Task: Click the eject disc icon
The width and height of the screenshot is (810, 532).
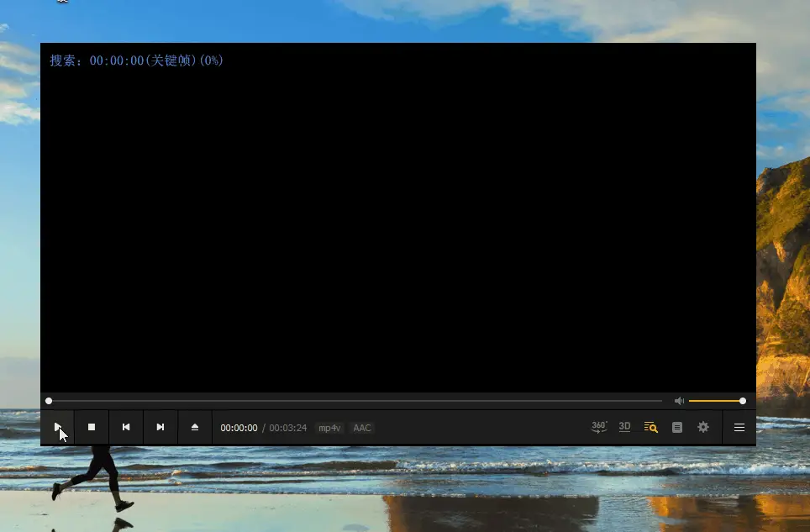Action: coord(194,427)
